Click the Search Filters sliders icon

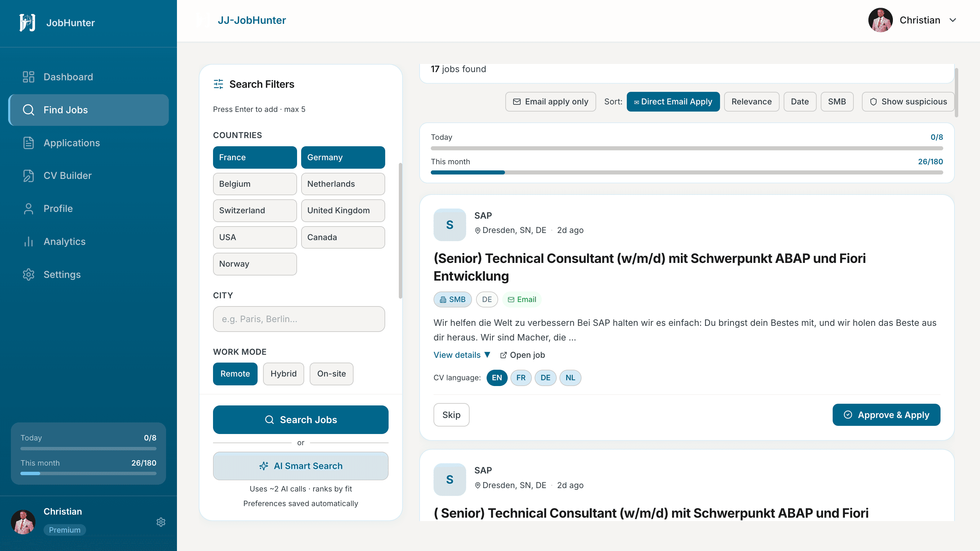click(218, 84)
